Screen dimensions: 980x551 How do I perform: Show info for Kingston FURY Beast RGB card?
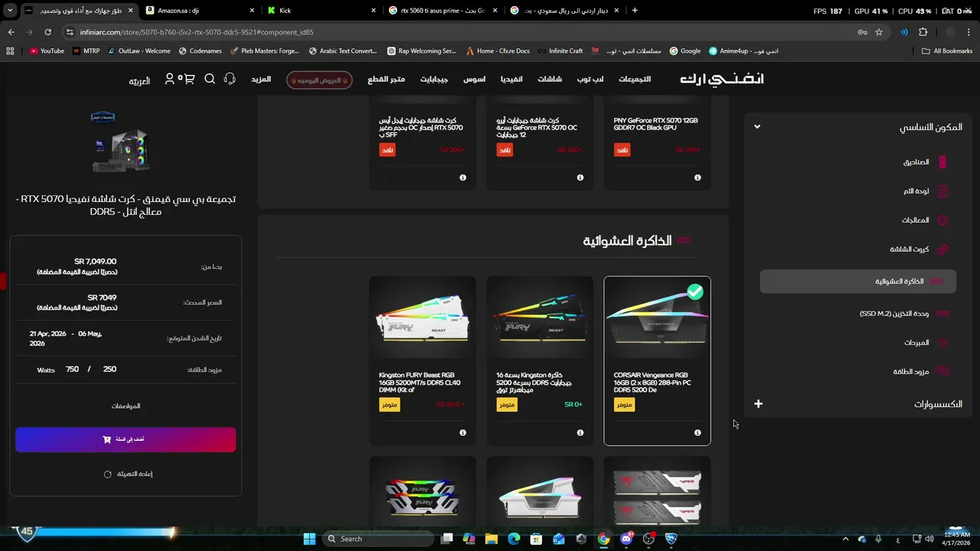[x=463, y=432]
